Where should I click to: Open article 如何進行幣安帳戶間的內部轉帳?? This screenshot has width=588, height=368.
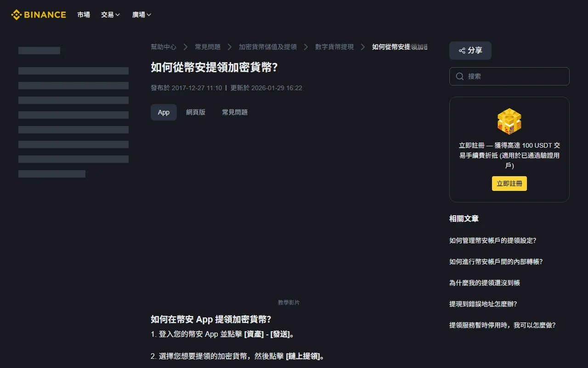point(496,262)
